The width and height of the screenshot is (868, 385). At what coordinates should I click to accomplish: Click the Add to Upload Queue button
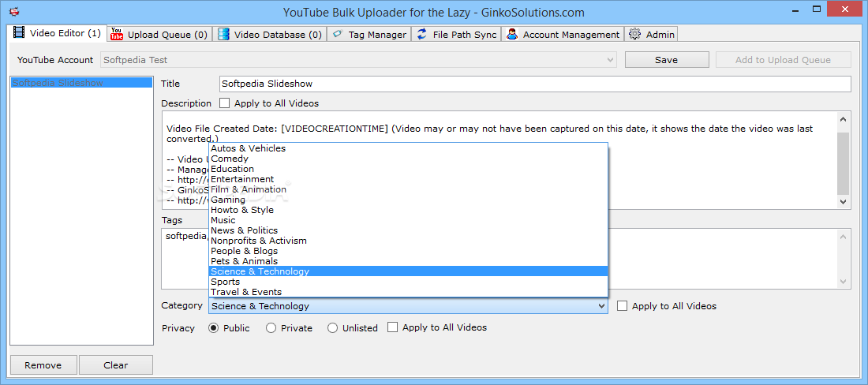click(783, 60)
